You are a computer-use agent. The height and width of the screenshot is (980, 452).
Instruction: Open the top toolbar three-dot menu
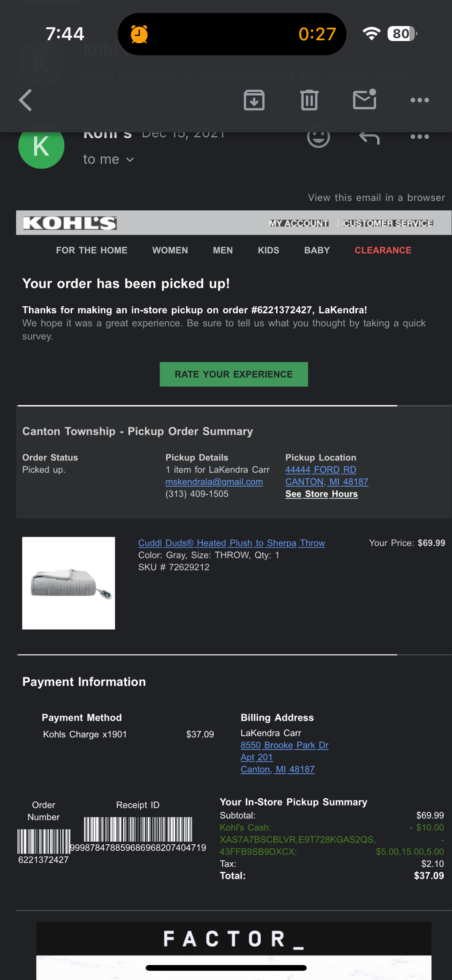coord(419,100)
